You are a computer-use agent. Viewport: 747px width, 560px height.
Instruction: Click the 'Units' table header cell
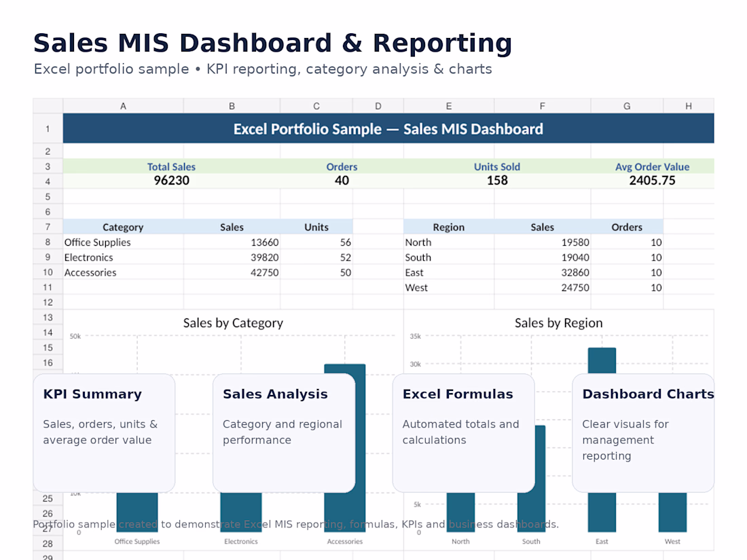pyautogui.click(x=316, y=227)
